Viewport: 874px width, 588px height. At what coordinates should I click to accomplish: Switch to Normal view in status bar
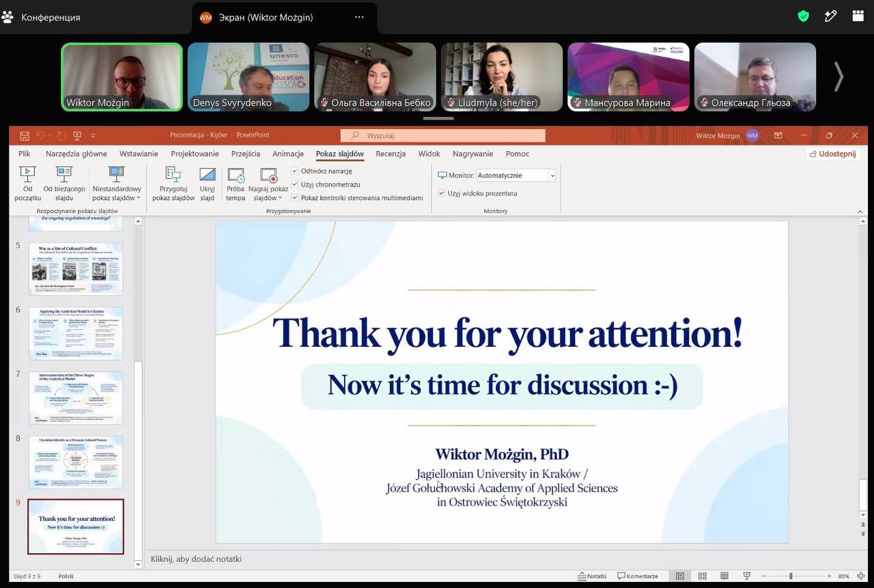680,576
